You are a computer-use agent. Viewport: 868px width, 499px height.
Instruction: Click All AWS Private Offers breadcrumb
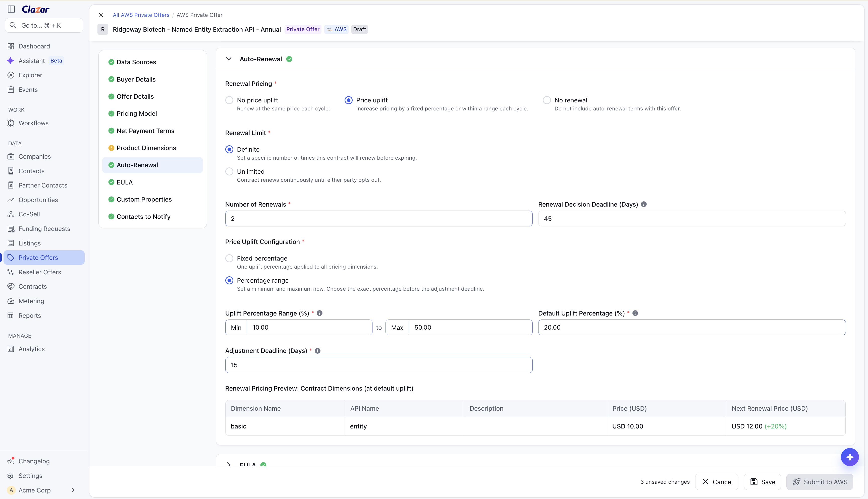point(141,15)
